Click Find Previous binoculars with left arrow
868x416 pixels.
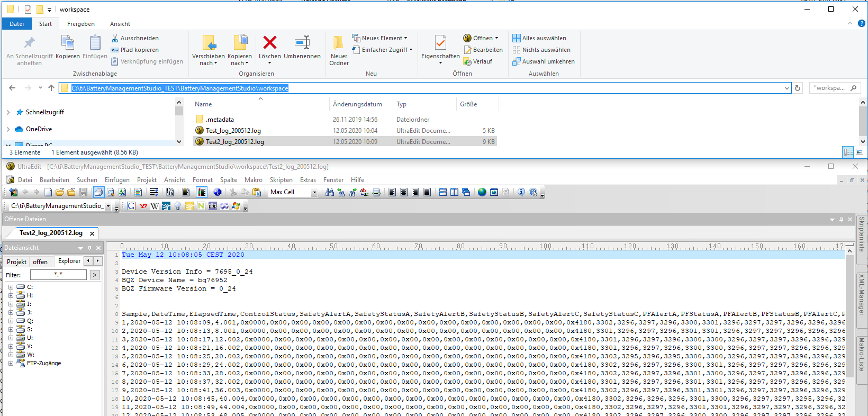(x=341, y=192)
